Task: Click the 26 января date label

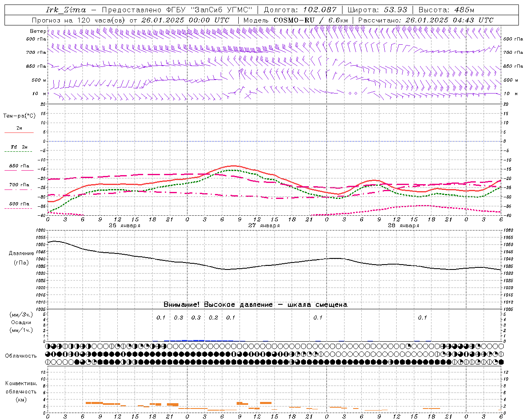Action: 125,226
